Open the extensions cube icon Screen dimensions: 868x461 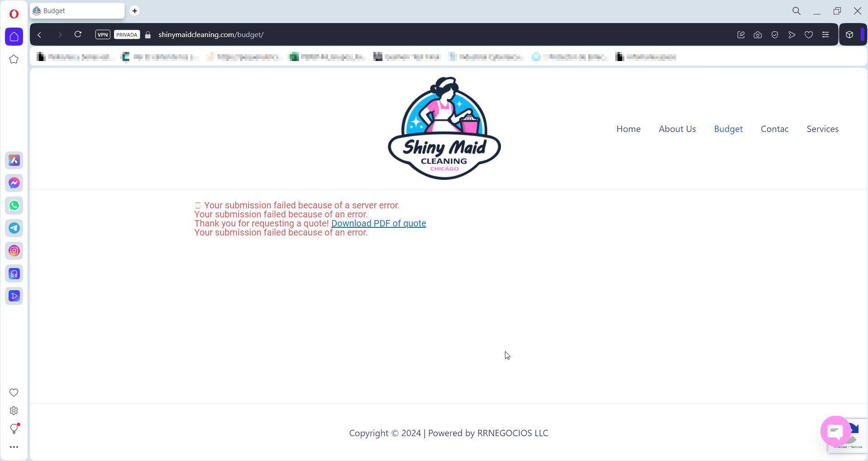coord(849,35)
